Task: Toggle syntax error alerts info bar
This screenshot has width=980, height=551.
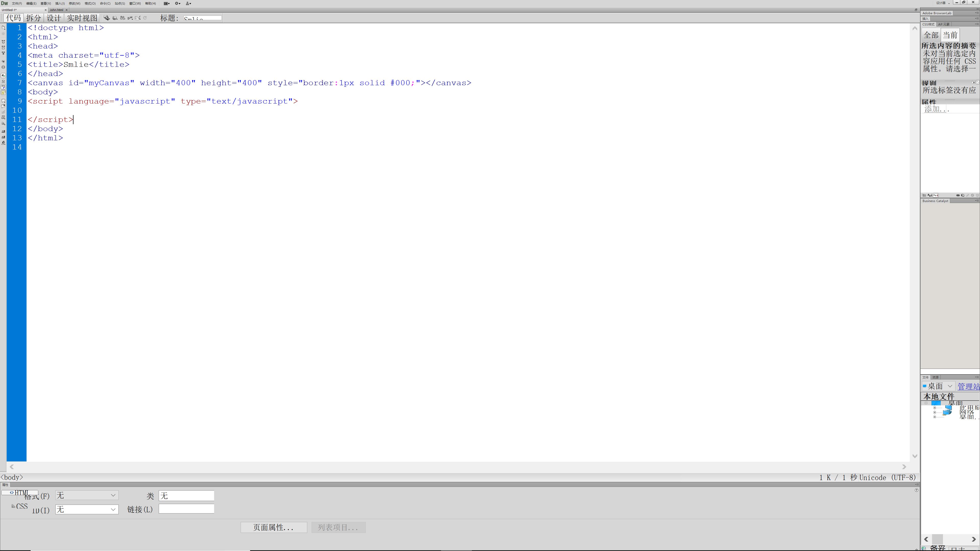Action: [3, 92]
